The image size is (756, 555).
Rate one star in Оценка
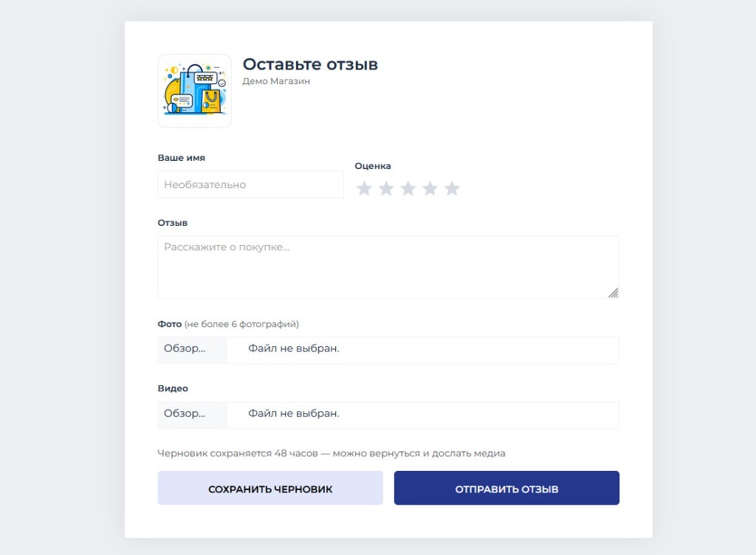[x=364, y=188]
